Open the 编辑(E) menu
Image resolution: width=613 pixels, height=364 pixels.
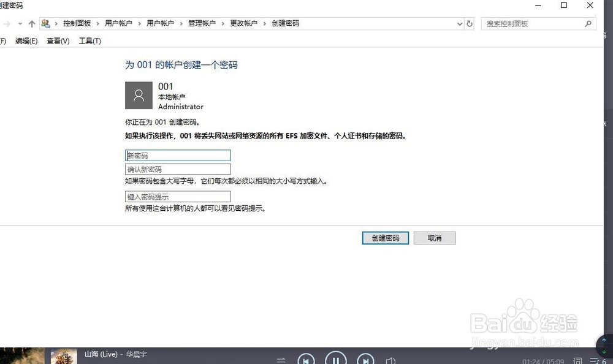[26, 41]
